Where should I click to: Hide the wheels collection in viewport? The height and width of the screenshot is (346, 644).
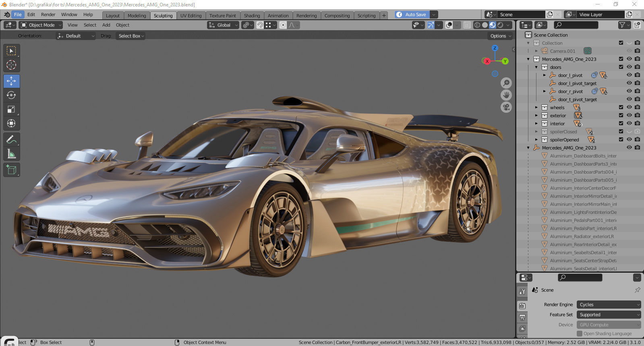click(x=629, y=107)
